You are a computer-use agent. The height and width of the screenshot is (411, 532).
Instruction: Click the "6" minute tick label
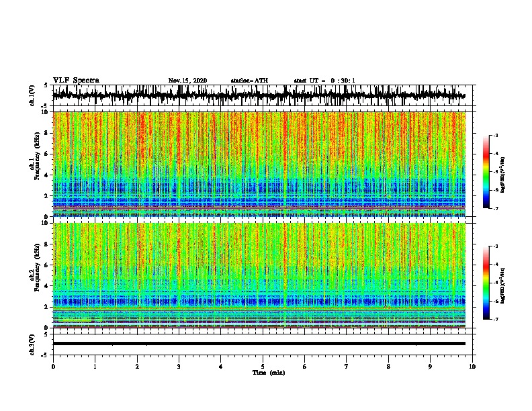pyautogui.click(x=304, y=367)
